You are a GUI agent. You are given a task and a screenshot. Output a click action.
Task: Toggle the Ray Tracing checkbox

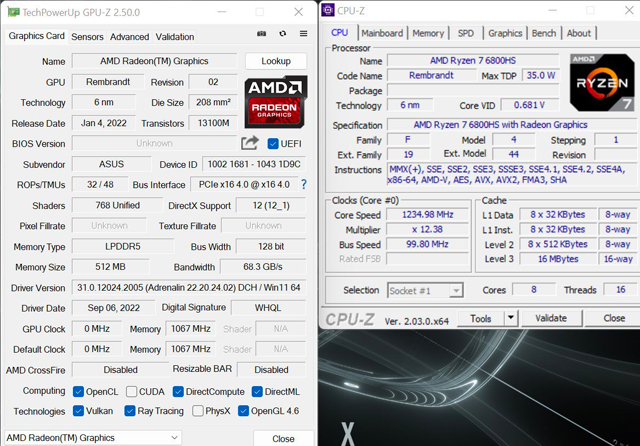(x=130, y=411)
